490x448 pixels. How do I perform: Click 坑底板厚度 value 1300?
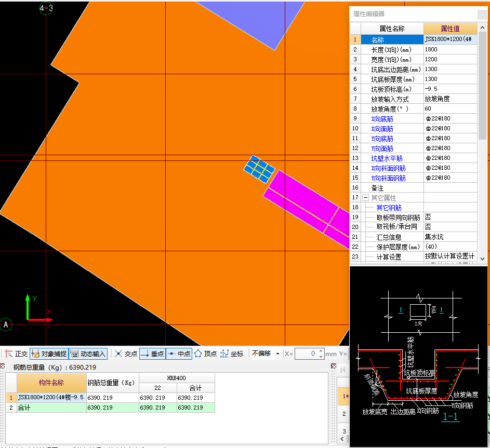(451, 79)
